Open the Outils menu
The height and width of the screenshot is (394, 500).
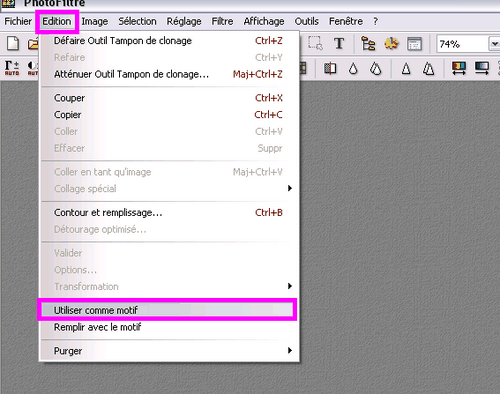[x=306, y=21]
